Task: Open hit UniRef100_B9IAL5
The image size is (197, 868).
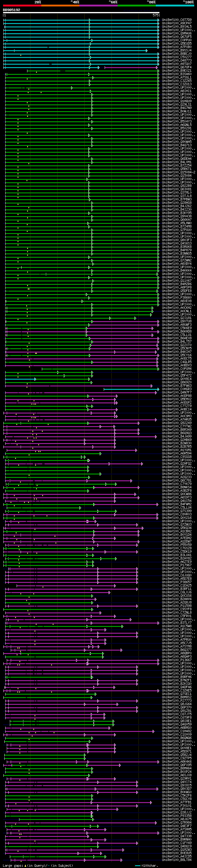Action: click(x=177, y=26)
